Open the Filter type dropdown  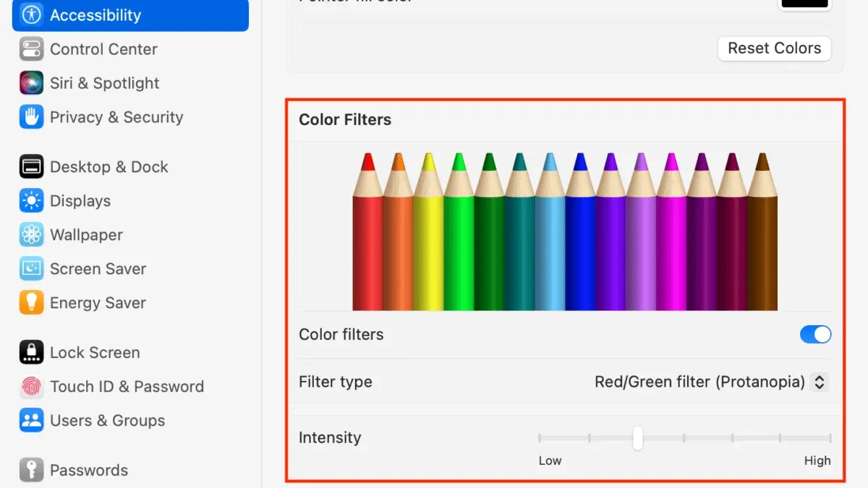click(x=711, y=382)
